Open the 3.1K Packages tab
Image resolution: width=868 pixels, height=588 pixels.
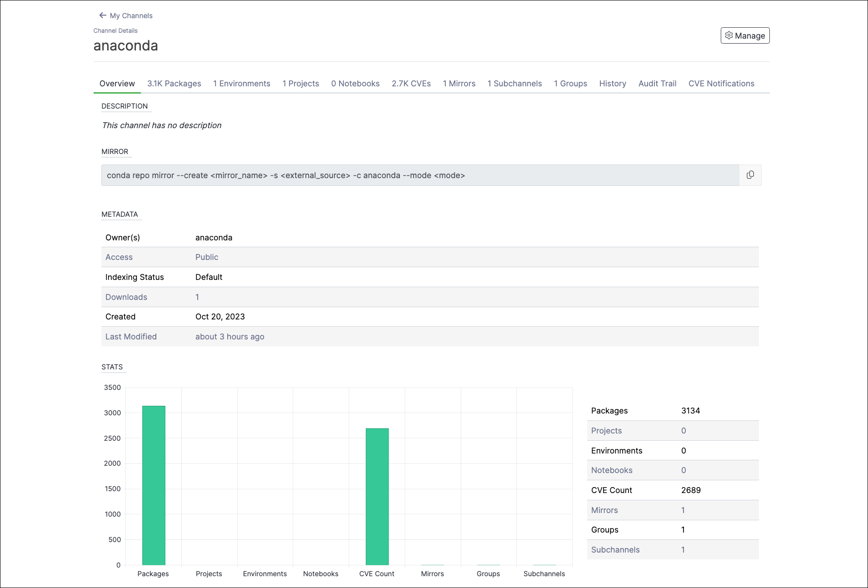tap(174, 84)
